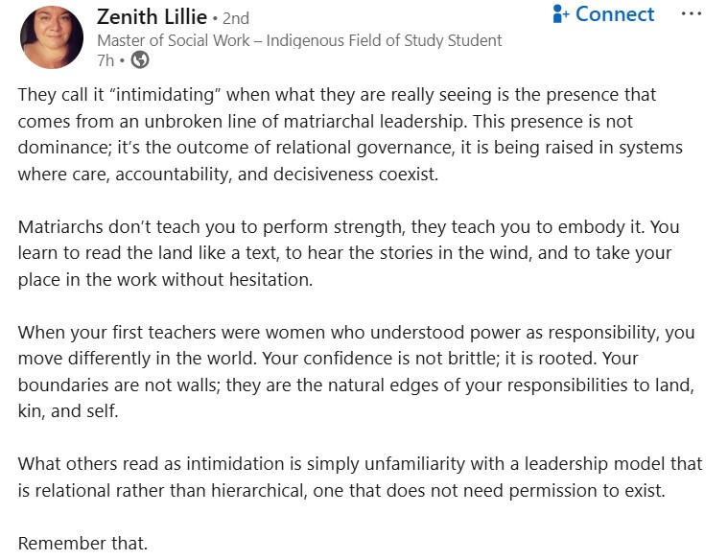
Task: Open the Zenith Lillie name link
Action: [152, 17]
